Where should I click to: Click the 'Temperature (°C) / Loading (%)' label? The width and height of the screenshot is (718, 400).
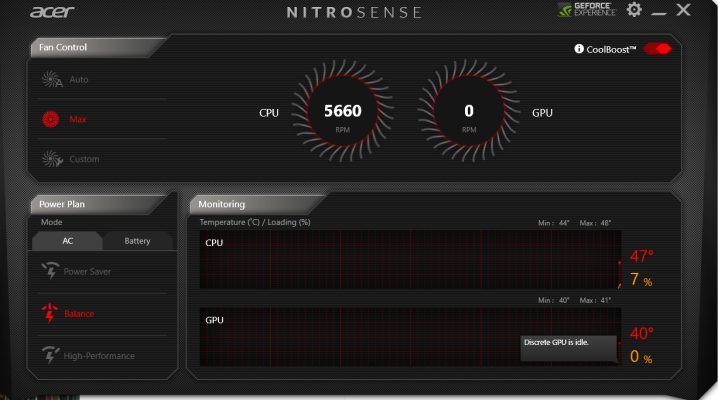coord(255,222)
